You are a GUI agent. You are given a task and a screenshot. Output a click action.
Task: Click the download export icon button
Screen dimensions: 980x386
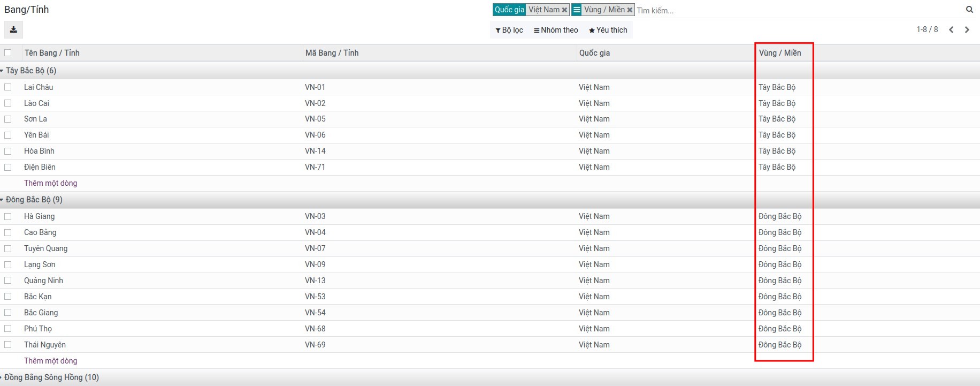pyautogui.click(x=13, y=30)
